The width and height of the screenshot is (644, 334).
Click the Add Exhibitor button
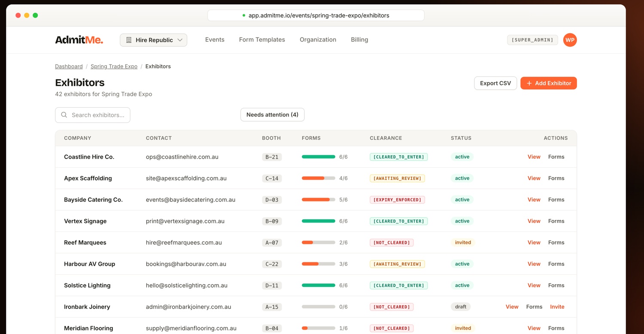549,83
